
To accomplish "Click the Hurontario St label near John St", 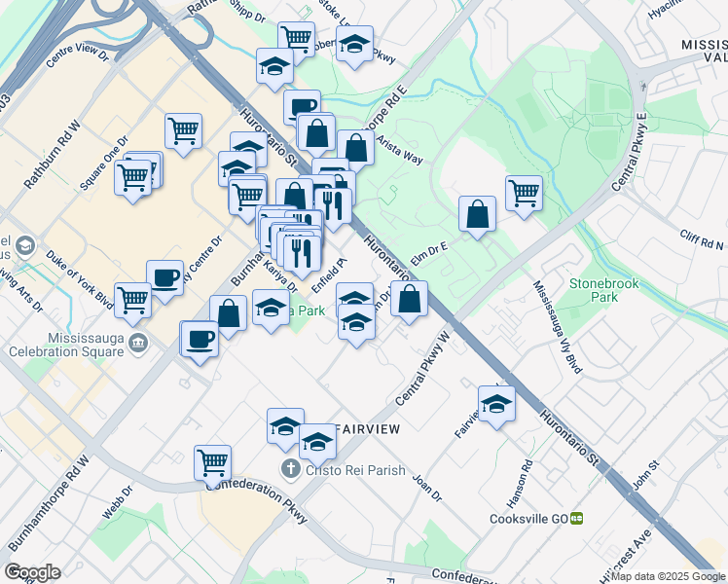I will click(x=569, y=437).
